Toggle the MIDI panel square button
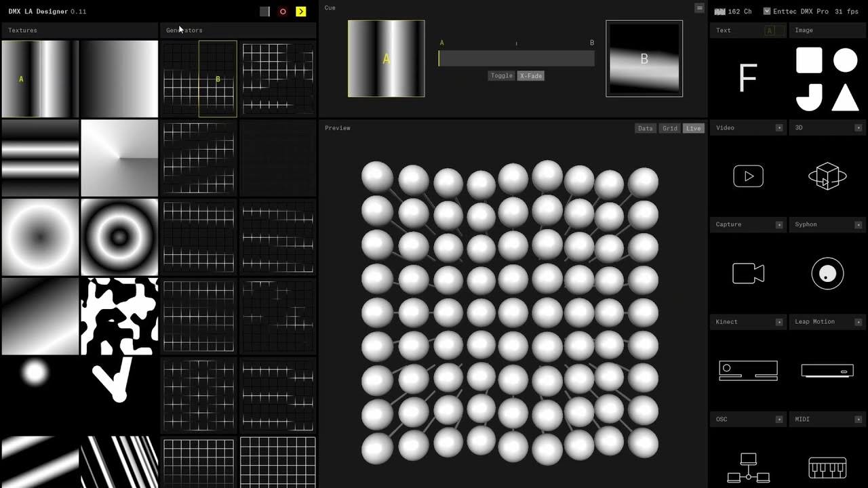 coord(859,420)
